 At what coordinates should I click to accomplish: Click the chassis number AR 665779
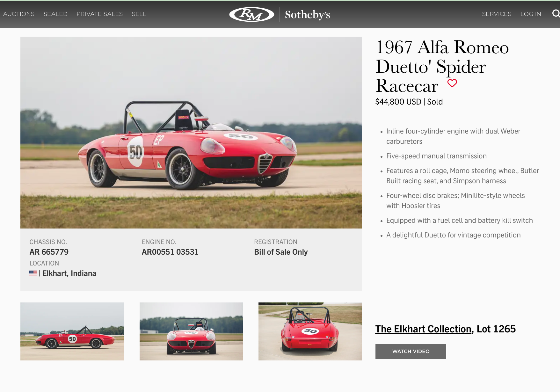click(49, 252)
